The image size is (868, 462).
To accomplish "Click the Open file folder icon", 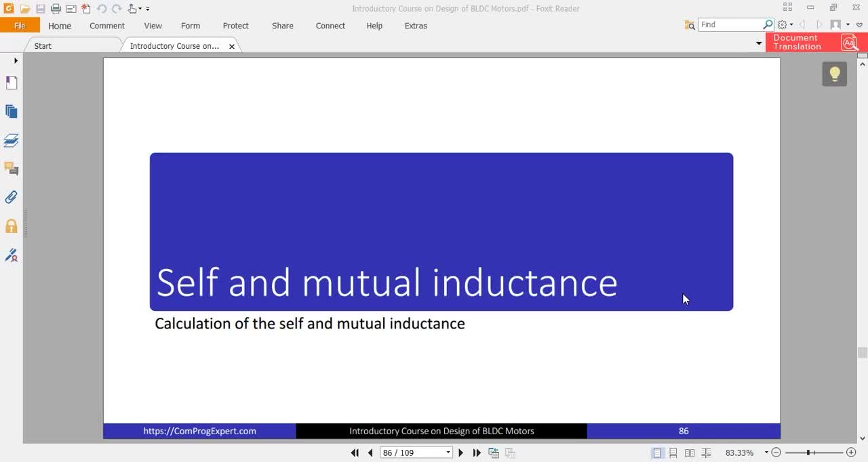I will coord(25,9).
